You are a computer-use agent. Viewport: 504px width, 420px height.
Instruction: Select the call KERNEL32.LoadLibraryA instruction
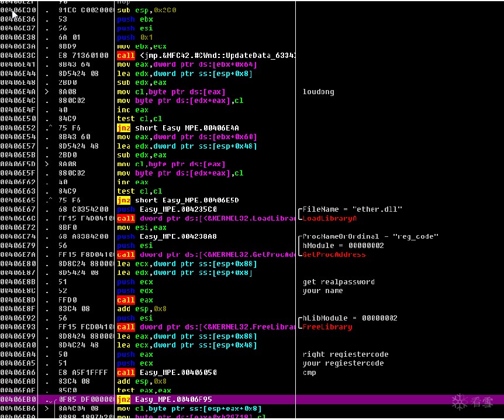206,218
